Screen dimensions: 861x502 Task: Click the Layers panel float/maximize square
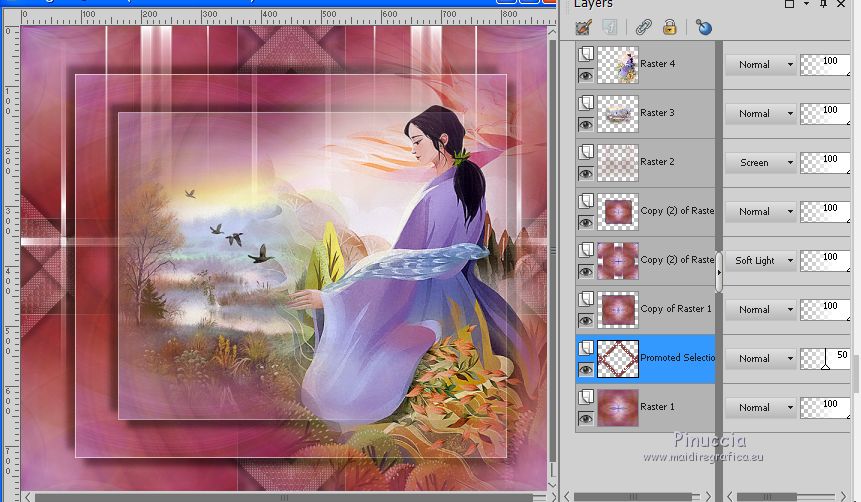coord(789,4)
